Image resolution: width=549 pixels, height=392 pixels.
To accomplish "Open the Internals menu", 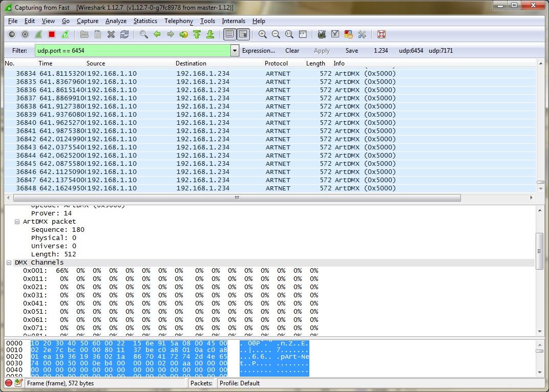I will 234,21.
